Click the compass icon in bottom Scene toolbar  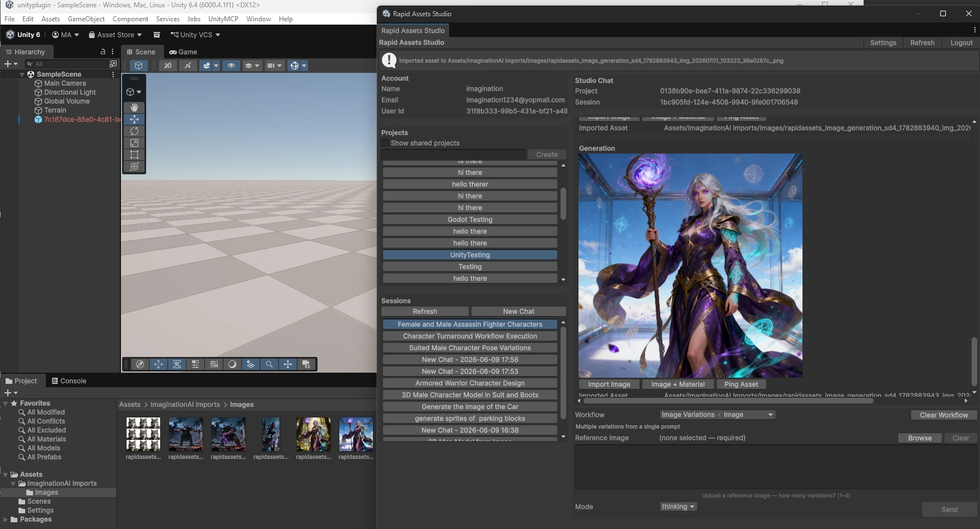coord(140,364)
